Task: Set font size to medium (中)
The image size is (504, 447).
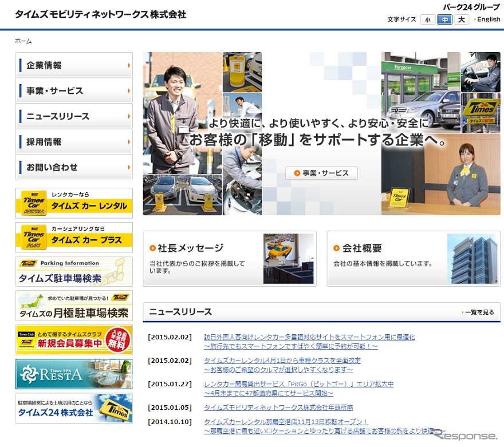Action: [444, 19]
